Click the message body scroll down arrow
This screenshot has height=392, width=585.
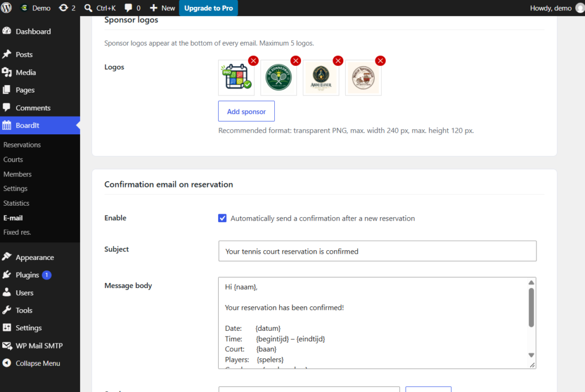531,355
